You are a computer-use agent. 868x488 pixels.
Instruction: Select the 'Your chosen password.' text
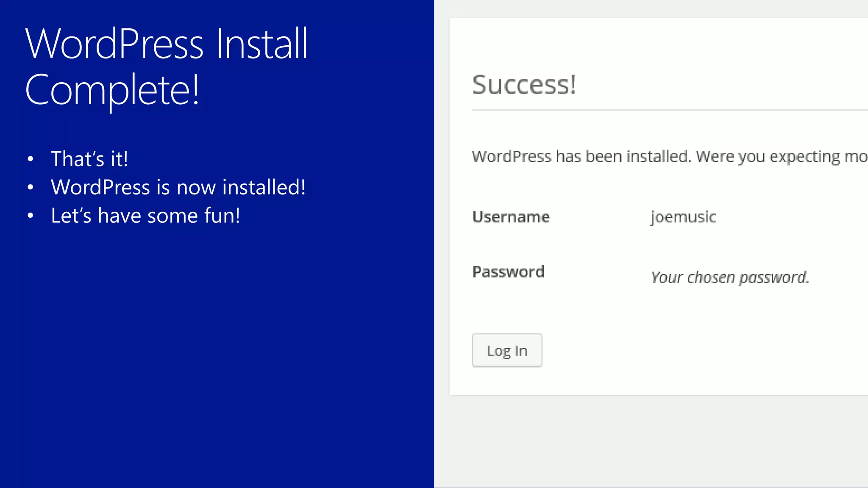pos(730,277)
